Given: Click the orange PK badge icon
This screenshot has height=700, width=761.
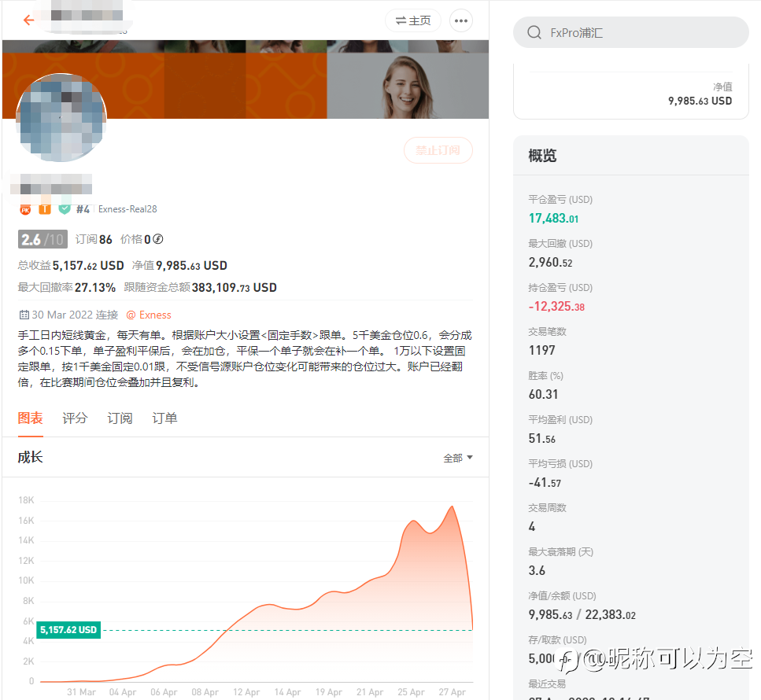Looking at the screenshot, I should pyautogui.click(x=25, y=209).
